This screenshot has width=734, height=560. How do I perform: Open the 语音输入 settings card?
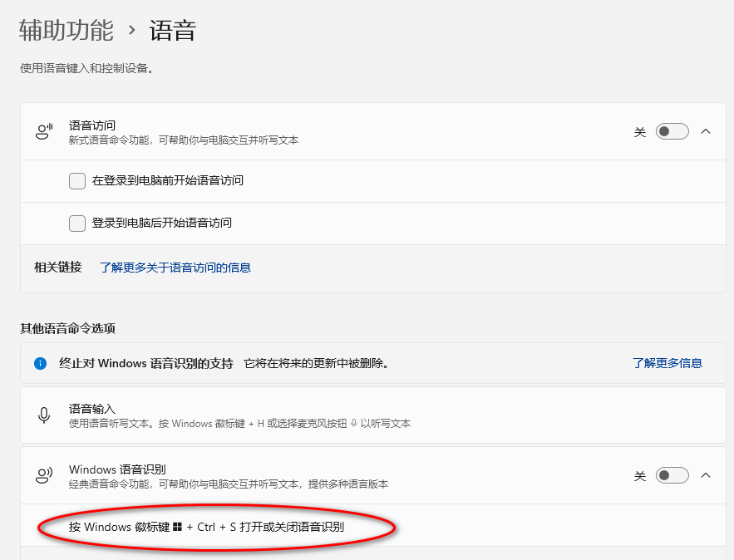(x=373, y=415)
